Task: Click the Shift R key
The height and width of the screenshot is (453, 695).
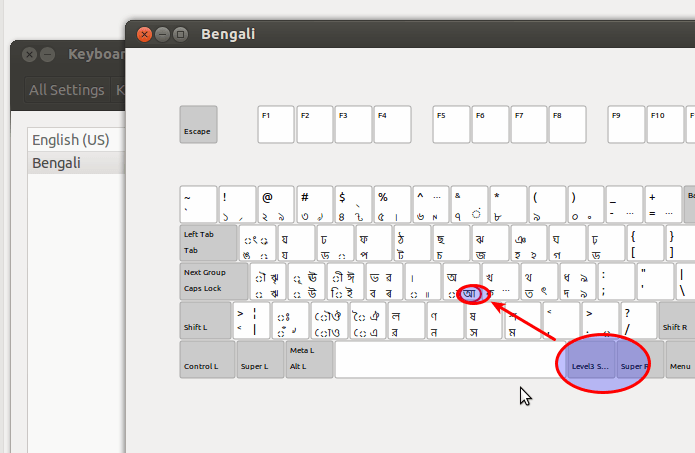Action: point(677,320)
